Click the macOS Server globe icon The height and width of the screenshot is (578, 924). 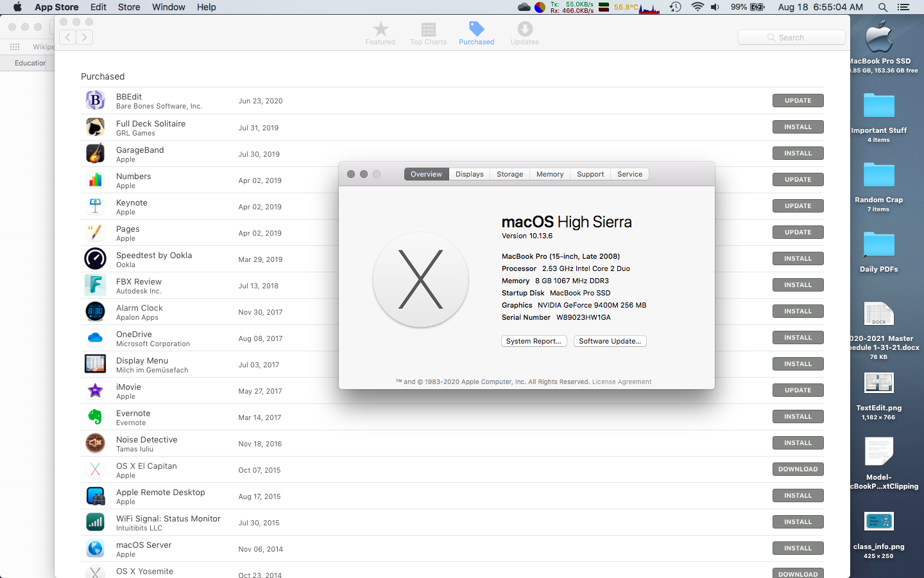point(95,548)
